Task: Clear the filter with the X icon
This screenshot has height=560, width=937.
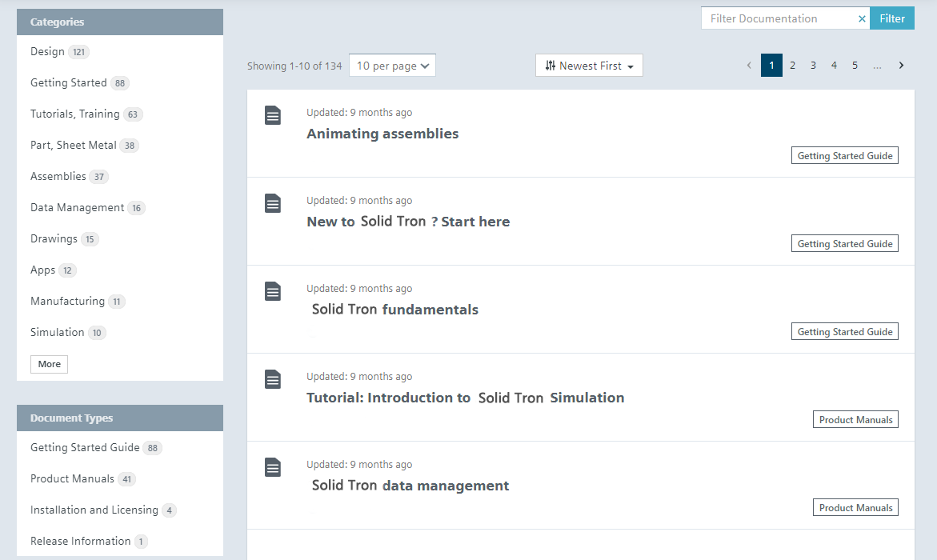Action: 862,18
